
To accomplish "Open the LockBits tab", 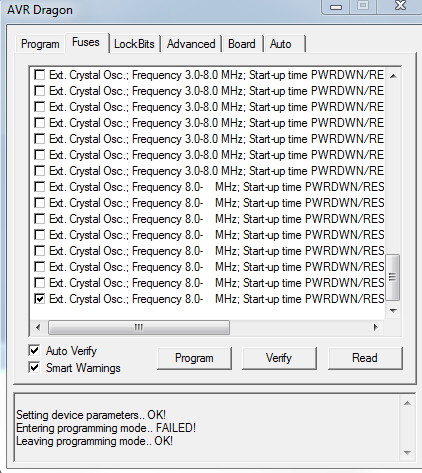I will point(134,44).
